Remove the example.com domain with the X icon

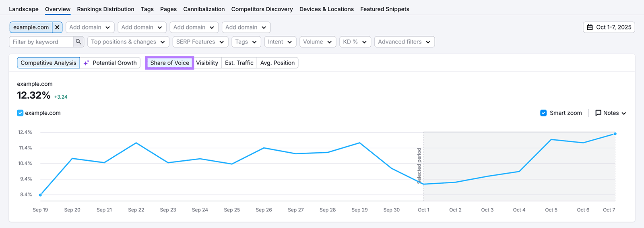pos(57,27)
